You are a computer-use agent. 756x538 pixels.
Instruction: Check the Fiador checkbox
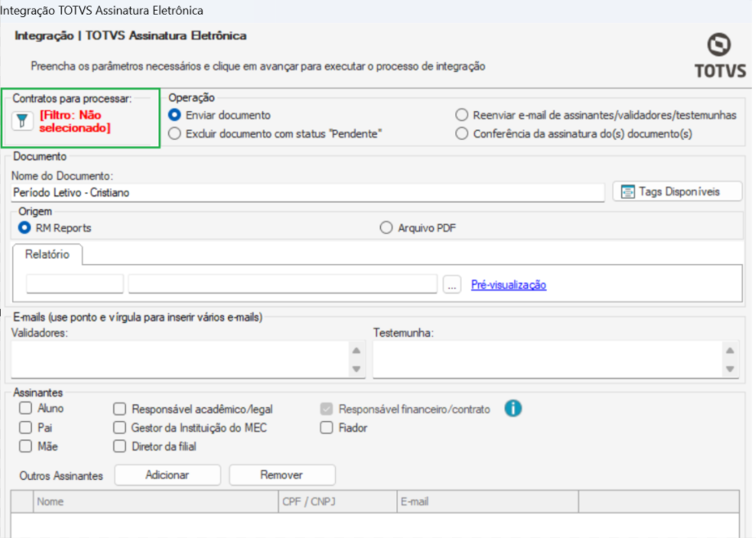click(x=326, y=428)
